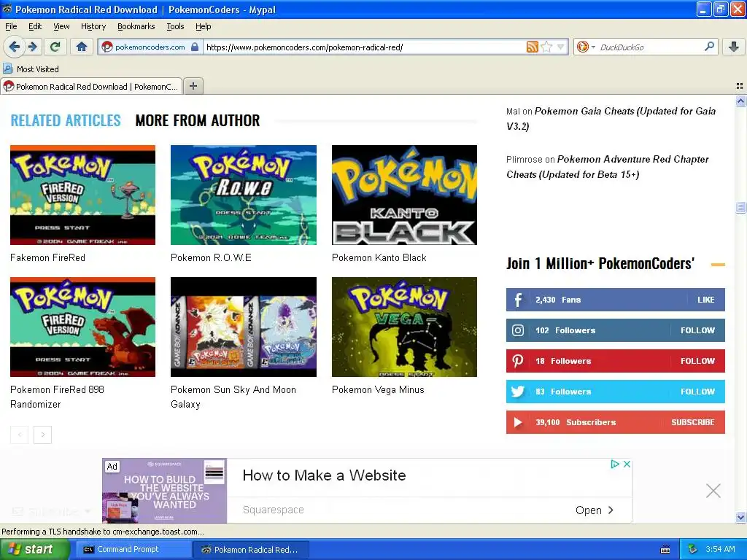The image size is (747, 560).
Task: Click the RSS feed icon in address bar
Action: (x=532, y=47)
